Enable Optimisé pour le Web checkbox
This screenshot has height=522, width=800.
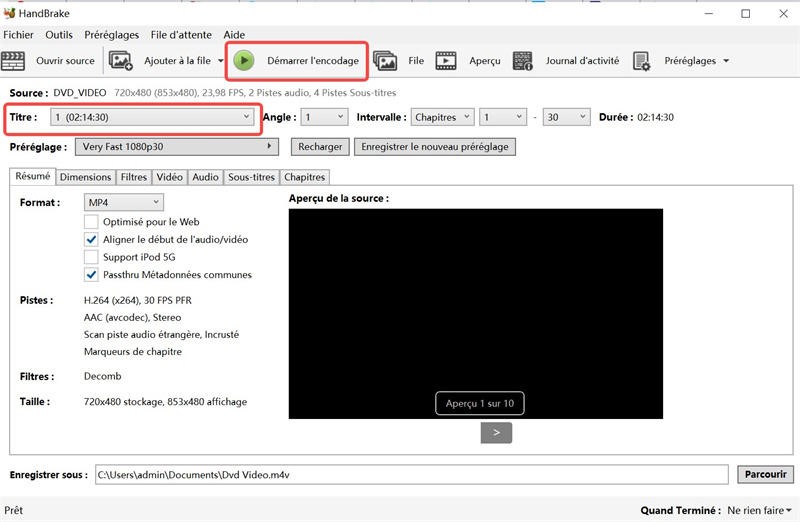91,221
